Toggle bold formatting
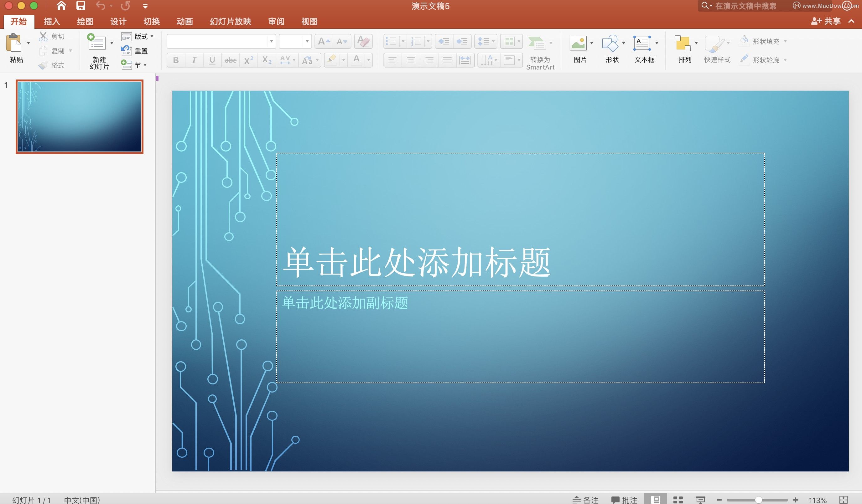The image size is (862, 504). pos(176,60)
